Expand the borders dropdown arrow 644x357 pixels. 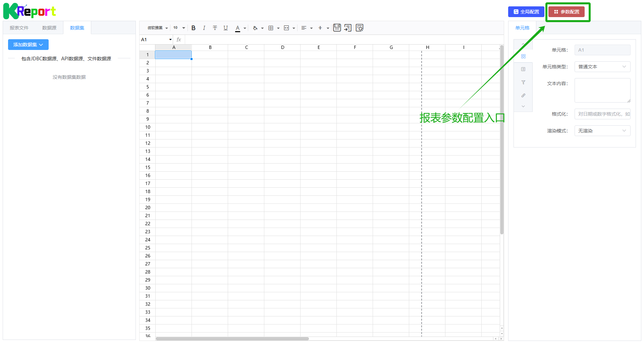pyautogui.click(x=278, y=28)
